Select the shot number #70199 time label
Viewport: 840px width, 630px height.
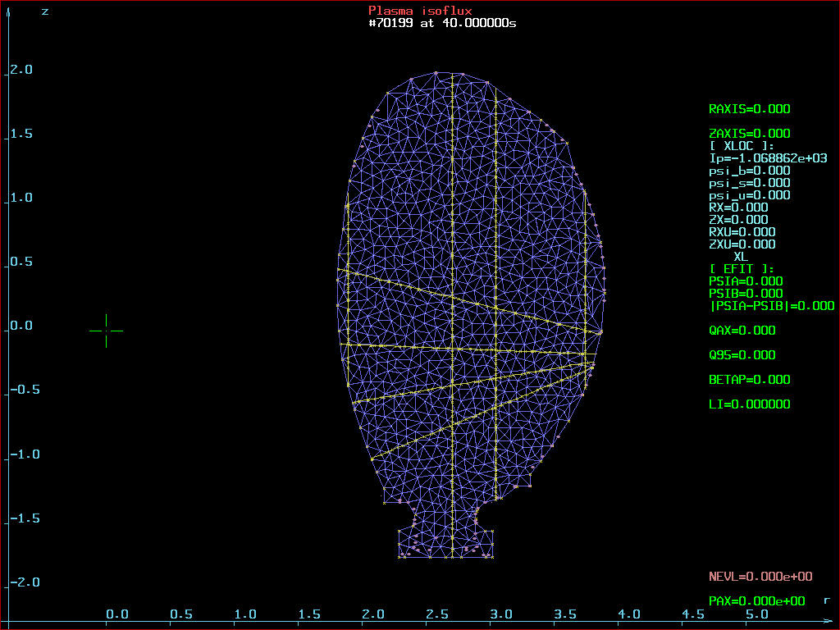click(x=442, y=23)
